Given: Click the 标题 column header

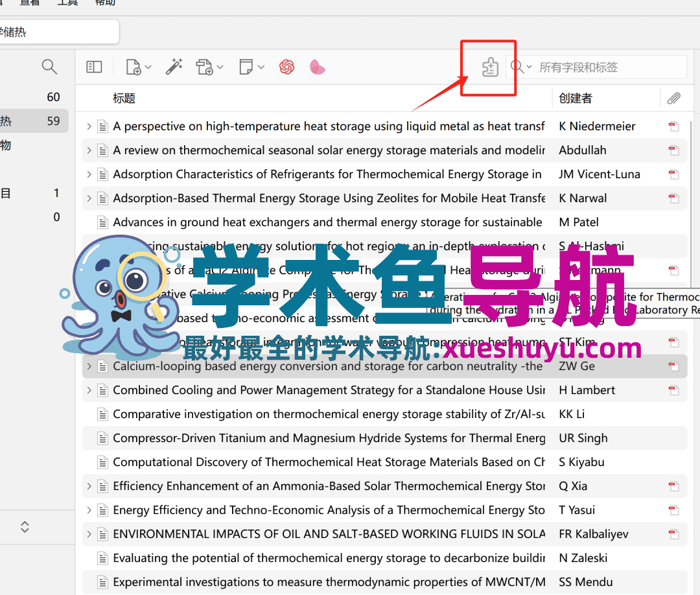Looking at the screenshot, I should click(x=124, y=98).
